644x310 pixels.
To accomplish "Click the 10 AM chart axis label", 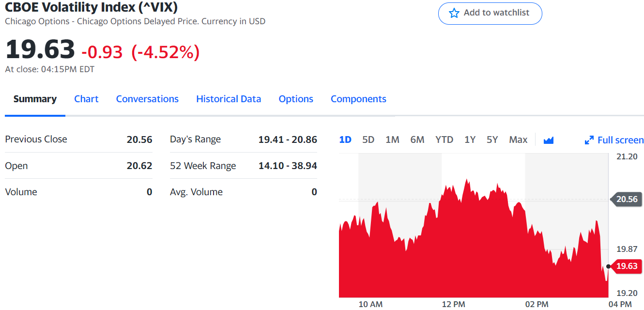I will point(370,304).
